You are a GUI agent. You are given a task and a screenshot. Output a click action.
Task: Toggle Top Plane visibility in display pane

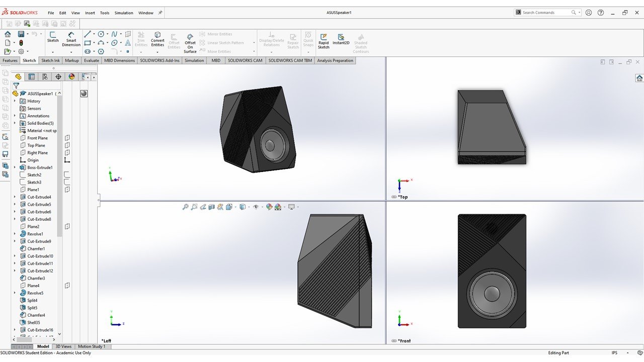click(67, 145)
